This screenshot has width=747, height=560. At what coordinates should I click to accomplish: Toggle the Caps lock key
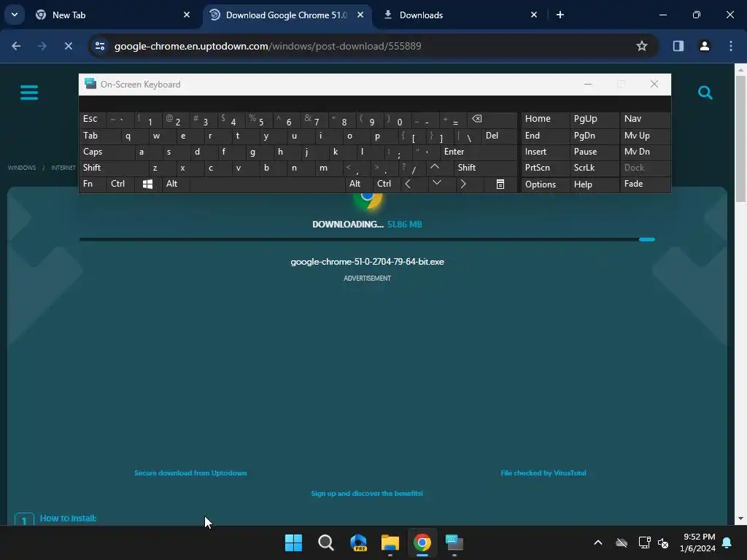pyautogui.click(x=107, y=152)
